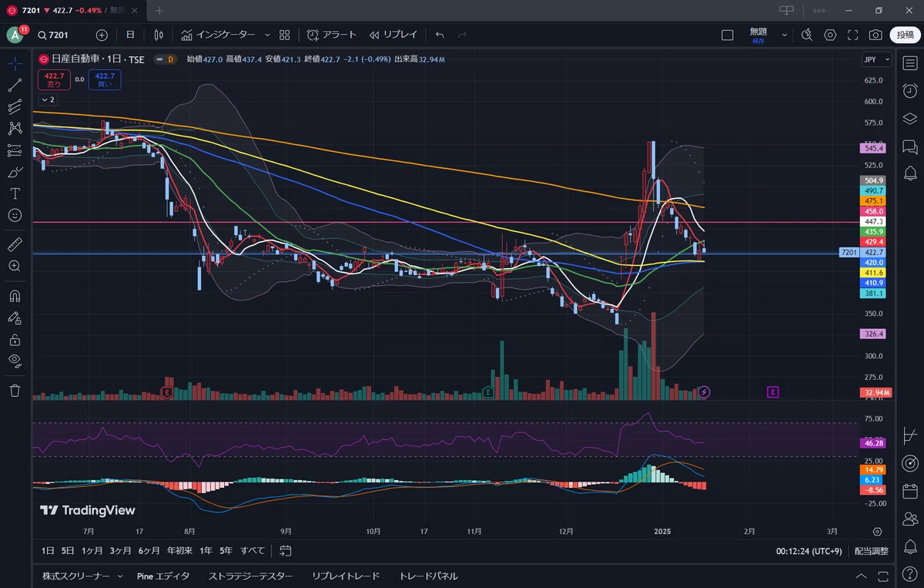
Task: Toggle magnet mode for drawings
Action: (15, 295)
